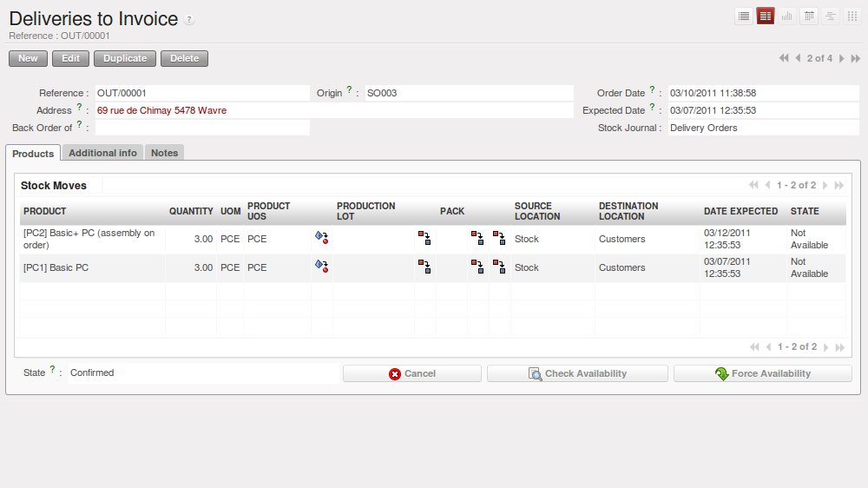Jump to first record using double-left arrow
The height and width of the screenshot is (488, 868).
[x=784, y=58]
